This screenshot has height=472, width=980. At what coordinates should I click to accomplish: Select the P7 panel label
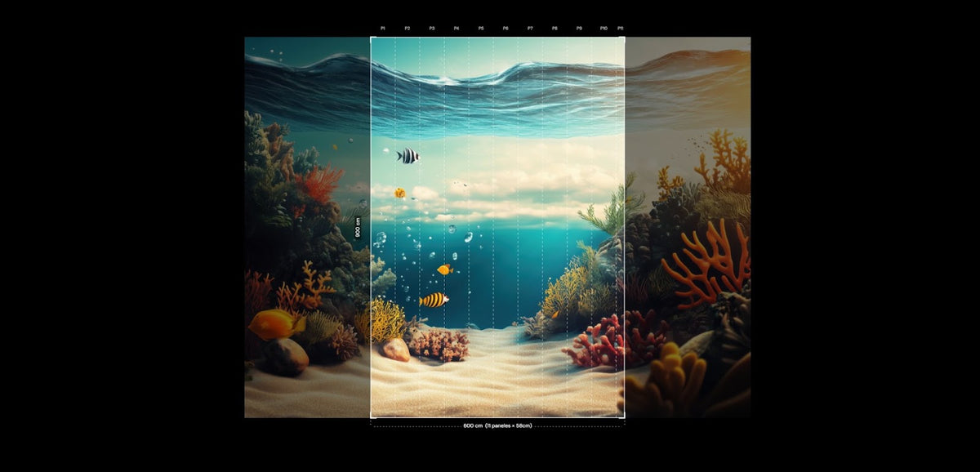click(x=530, y=28)
